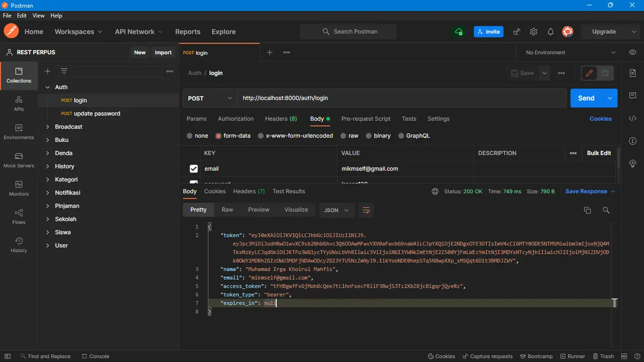This screenshot has width=644, height=362.
Task: Open the request info icon in right sidebar
Action: pos(633,141)
